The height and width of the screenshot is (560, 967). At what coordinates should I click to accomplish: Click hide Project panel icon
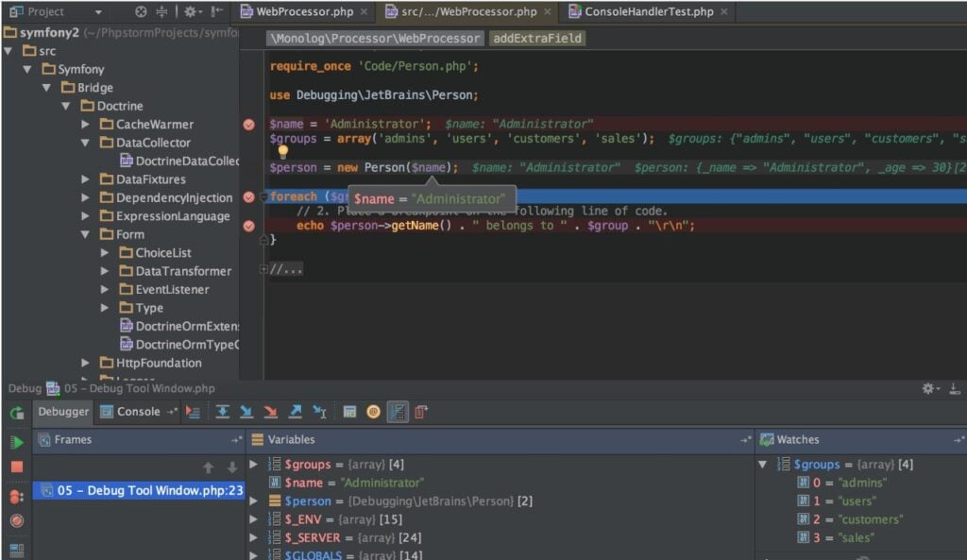click(216, 11)
